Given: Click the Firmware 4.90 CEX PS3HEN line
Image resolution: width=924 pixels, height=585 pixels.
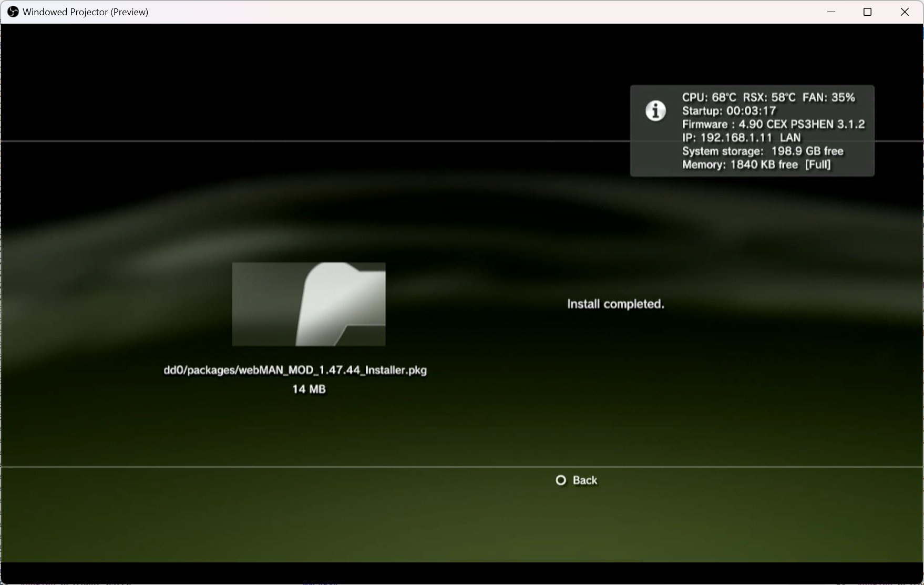Looking at the screenshot, I should pos(773,125).
